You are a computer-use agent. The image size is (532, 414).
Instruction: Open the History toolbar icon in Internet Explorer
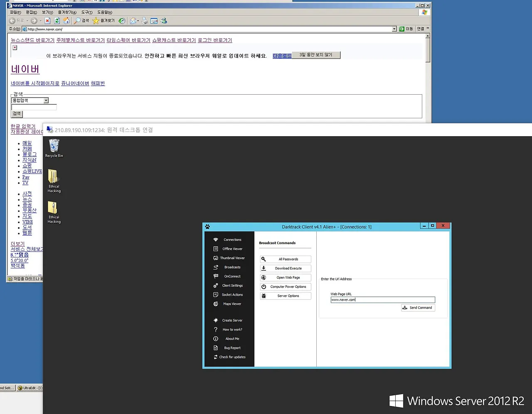(122, 21)
